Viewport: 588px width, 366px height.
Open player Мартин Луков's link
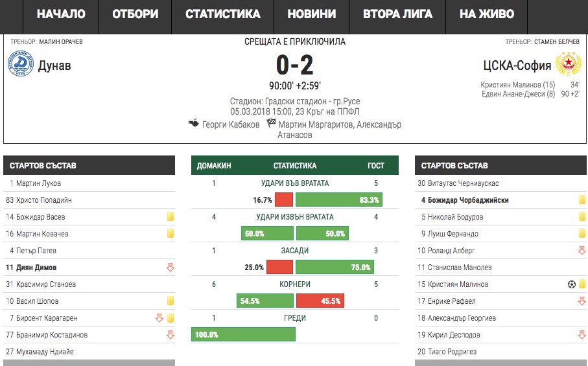pos(38,183)
